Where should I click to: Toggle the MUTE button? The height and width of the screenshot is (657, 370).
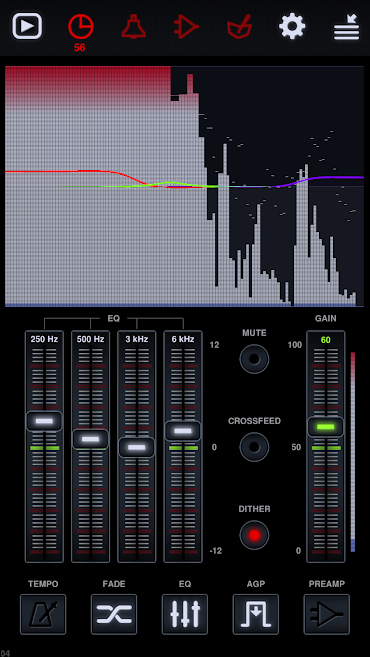tap(254, 359)
